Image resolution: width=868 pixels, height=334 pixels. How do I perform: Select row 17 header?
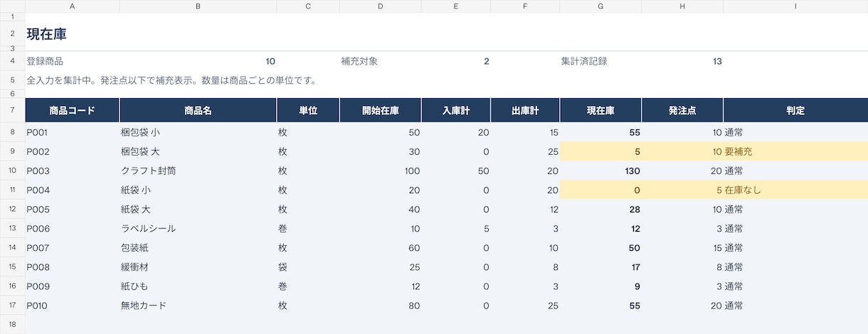tap(12, 305)
